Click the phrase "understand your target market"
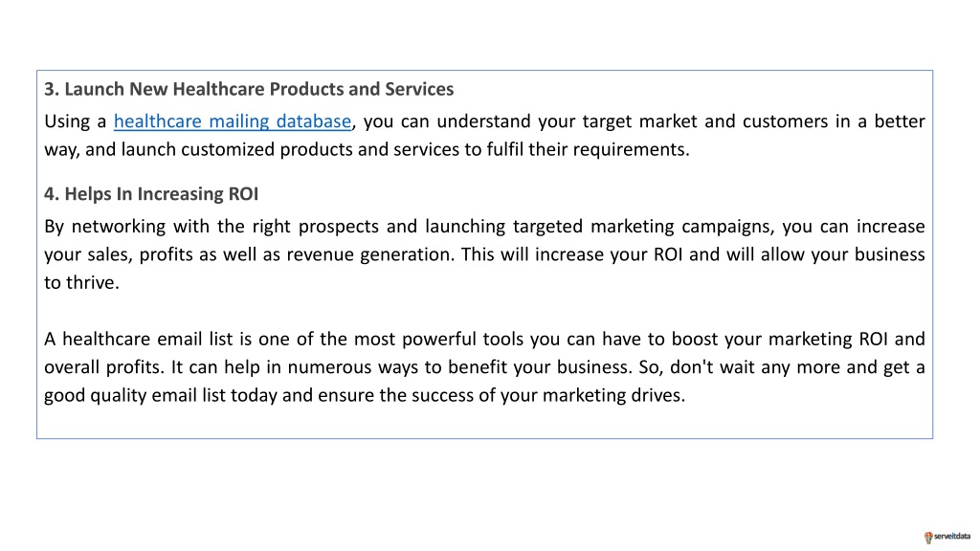Image resolution: width=980 pixels, height=551 pixels. point(567,121)
